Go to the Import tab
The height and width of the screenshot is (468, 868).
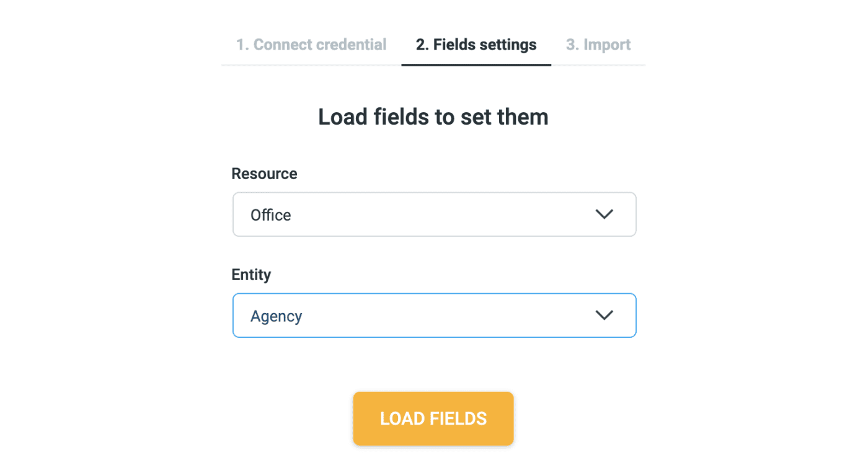point(598,45)
